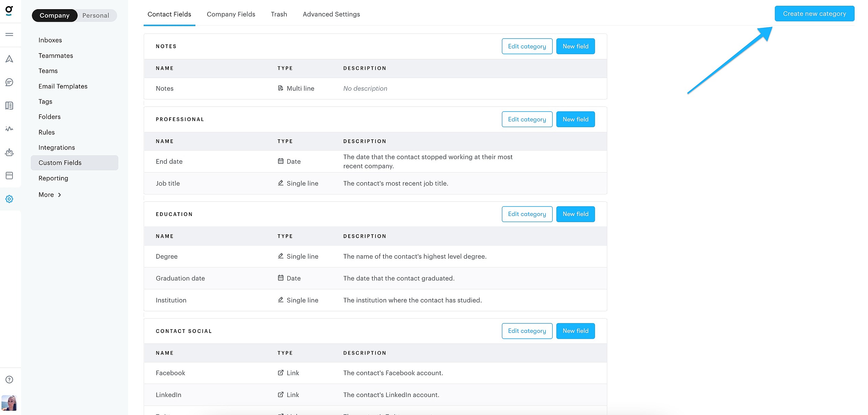868x415 pixels.
Task: Open the help question mark icon
Action: click(x=9, y=379)
